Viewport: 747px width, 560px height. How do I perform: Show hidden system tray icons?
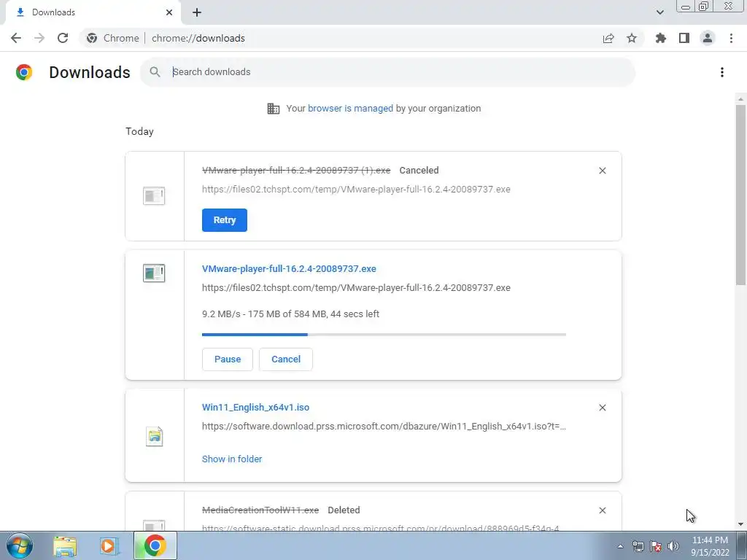[x=620, y=546]
